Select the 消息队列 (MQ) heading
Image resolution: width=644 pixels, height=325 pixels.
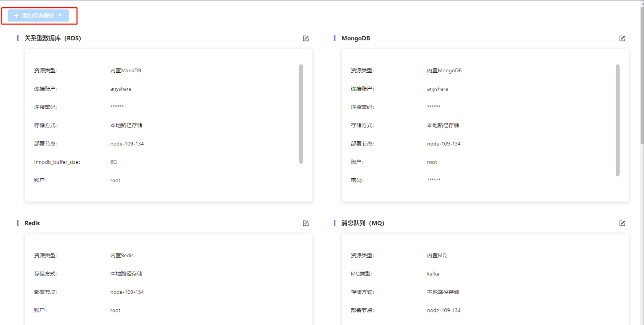coord(363,223)
